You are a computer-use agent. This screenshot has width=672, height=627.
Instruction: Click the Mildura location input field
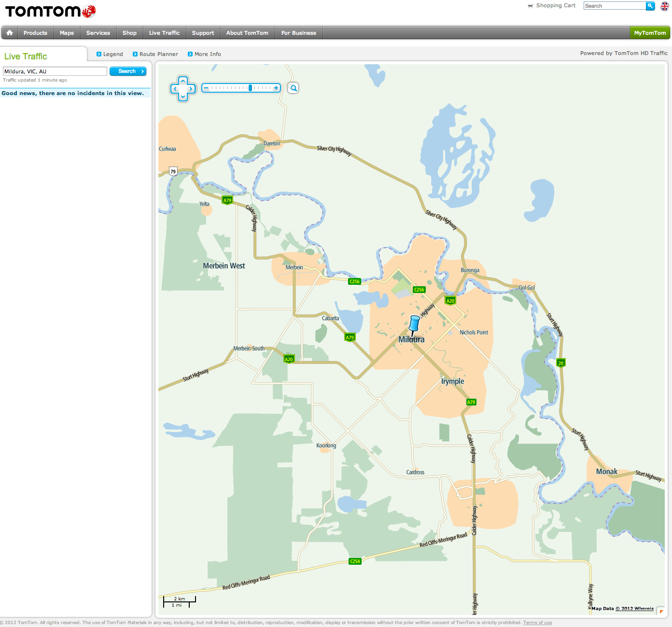(55, 71)
